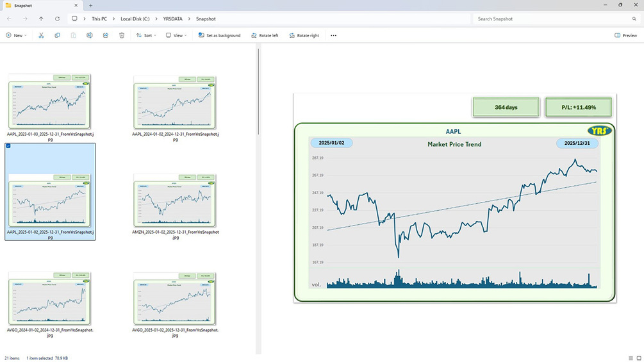Select AAPL_2024-01-02_2024-12-31 thumbnail
This screenshot has width=644, height=362.
174,103
